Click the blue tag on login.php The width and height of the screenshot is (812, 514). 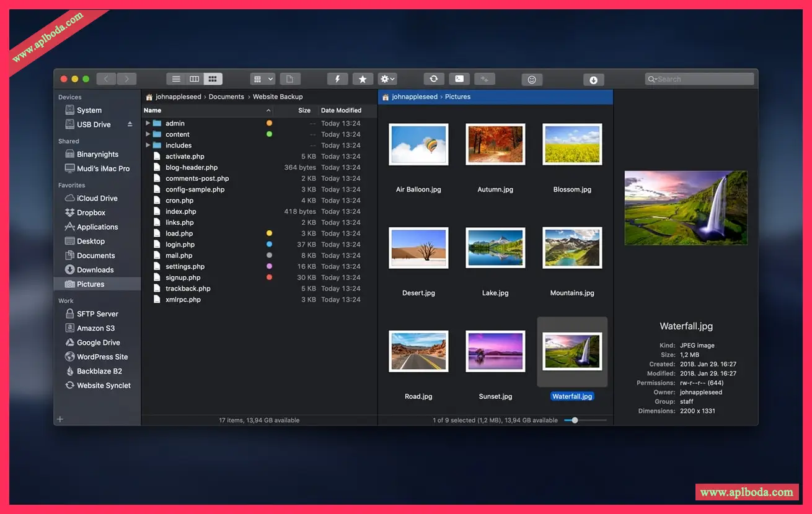269,245
